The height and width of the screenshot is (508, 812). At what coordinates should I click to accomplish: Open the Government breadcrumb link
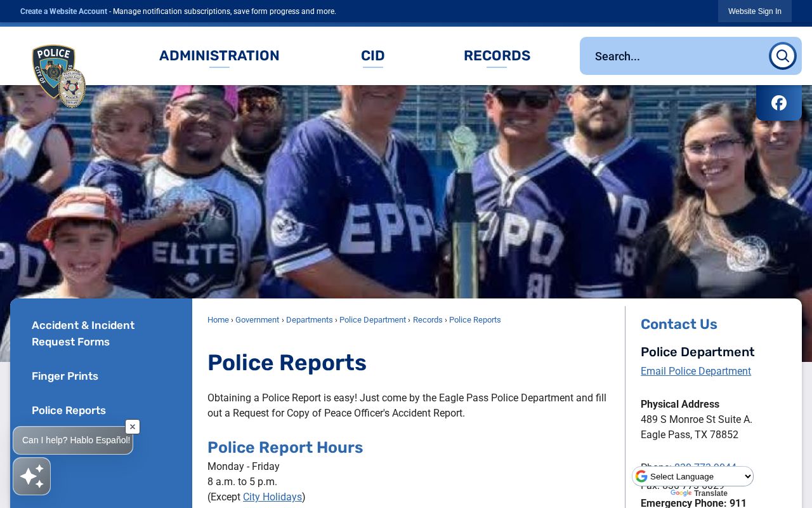257,320
